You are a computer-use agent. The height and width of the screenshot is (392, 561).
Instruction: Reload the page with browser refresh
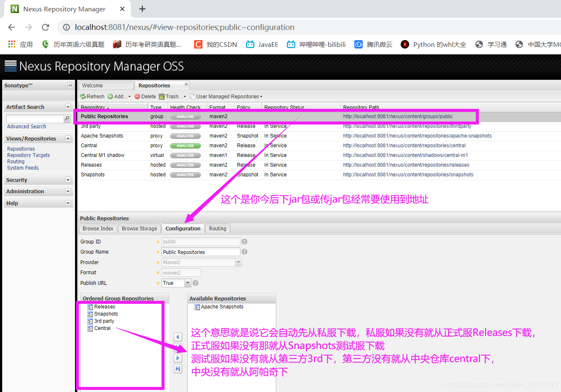[x=46, y=27]
